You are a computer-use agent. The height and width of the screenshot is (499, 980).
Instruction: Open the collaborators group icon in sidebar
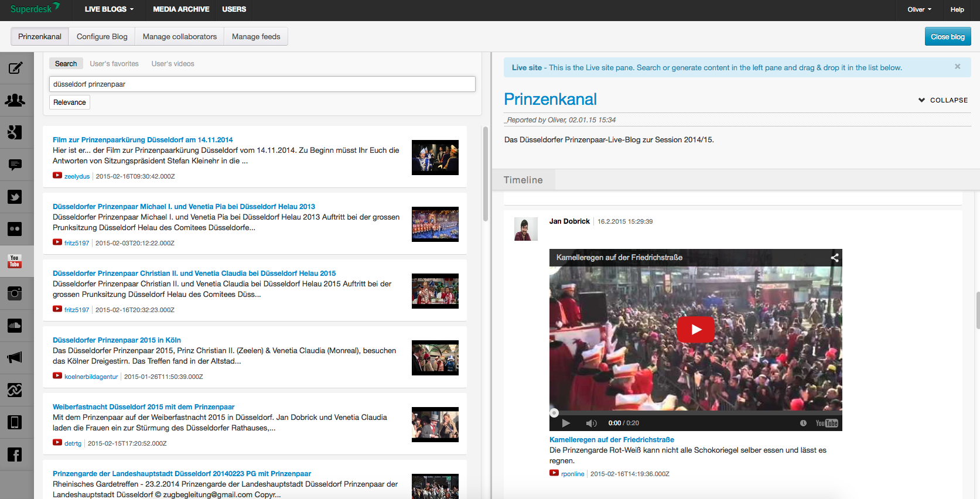point(15,100)
